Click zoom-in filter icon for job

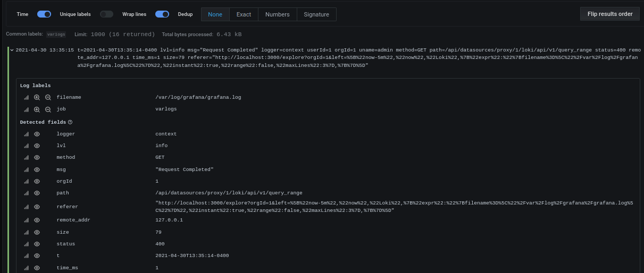click(37, 109)
